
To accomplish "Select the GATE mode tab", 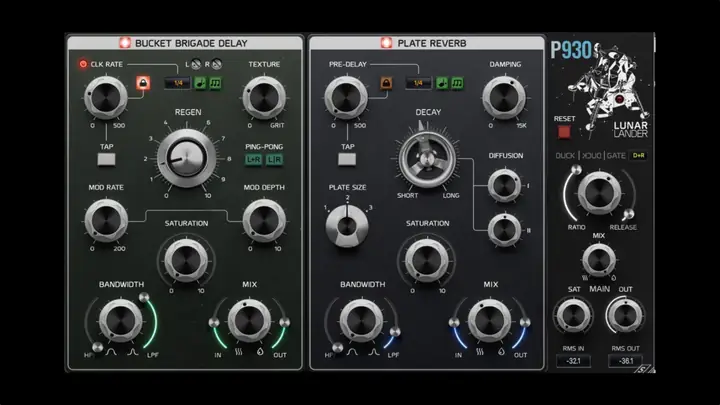I will click(x=616, y=156).
